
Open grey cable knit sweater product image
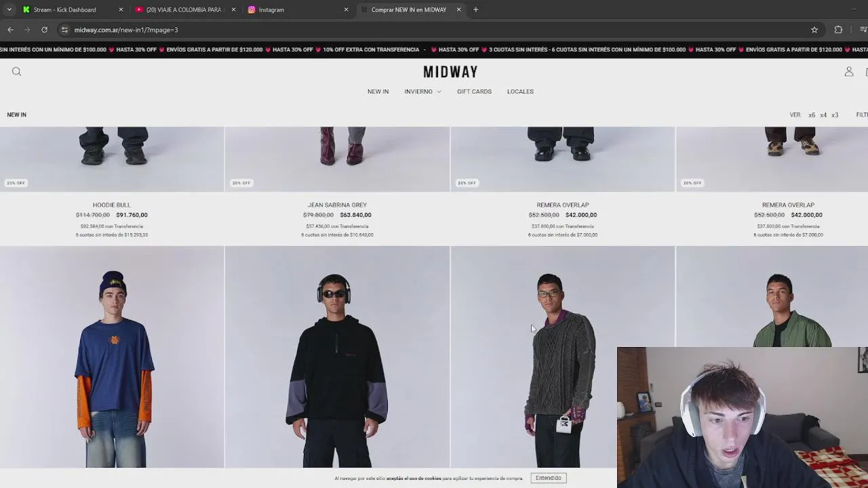pos(562,357)
